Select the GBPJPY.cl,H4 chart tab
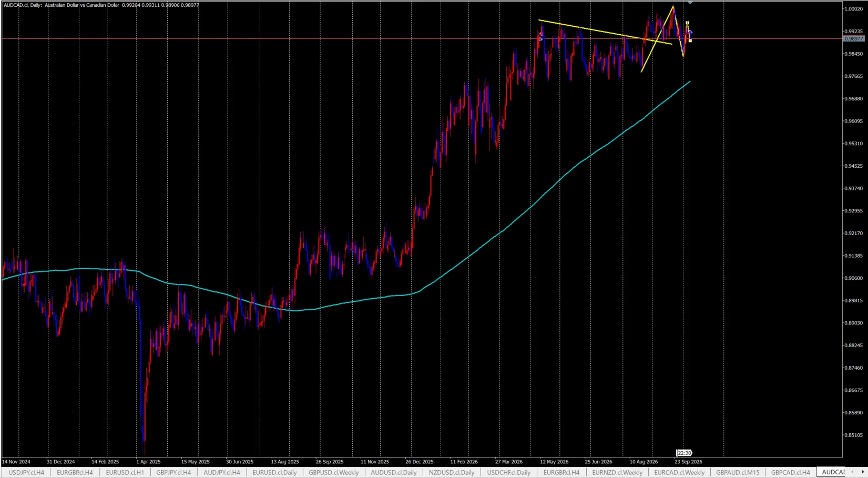Viewport: 868px width, 478px height. (x=173, y=472)
